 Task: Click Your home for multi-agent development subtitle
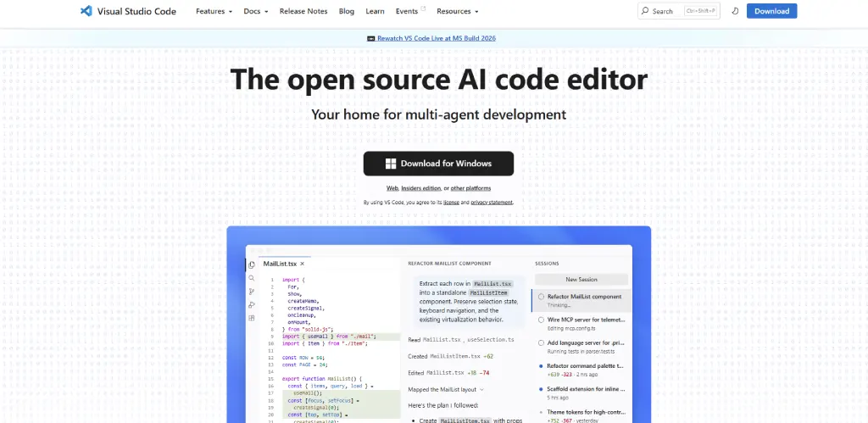[438, 114]
